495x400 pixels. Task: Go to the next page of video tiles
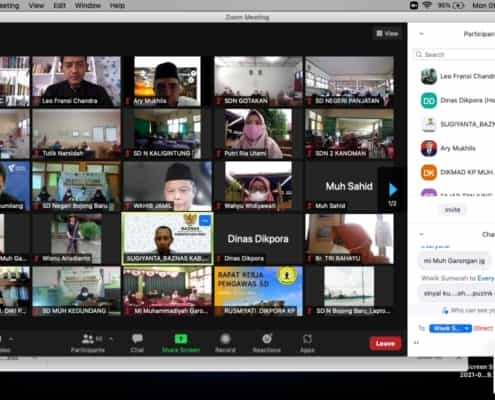tap(393, 190)
